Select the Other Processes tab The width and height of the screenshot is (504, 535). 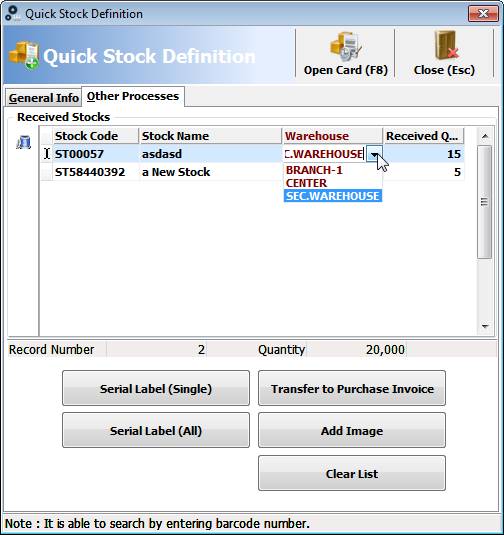tap(133, 96)
